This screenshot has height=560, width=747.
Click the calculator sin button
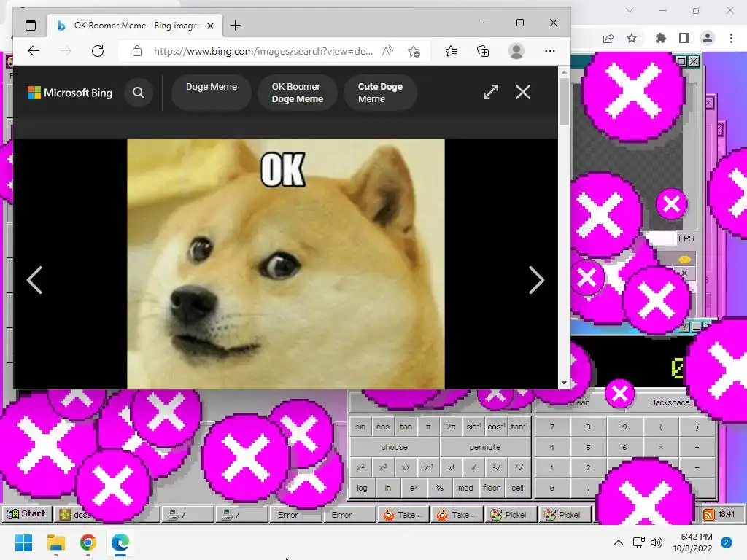360,427
